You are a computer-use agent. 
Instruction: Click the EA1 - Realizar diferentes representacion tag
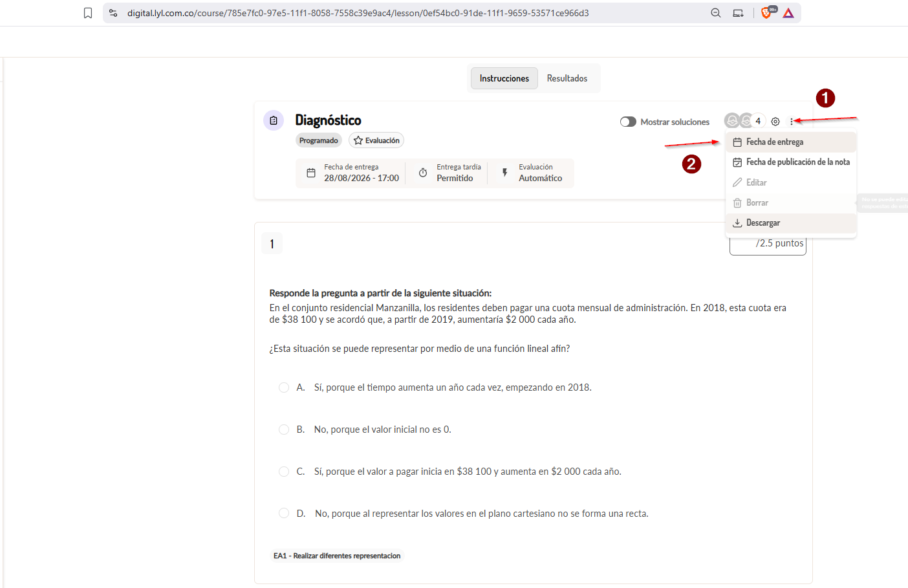pos(337,556)
